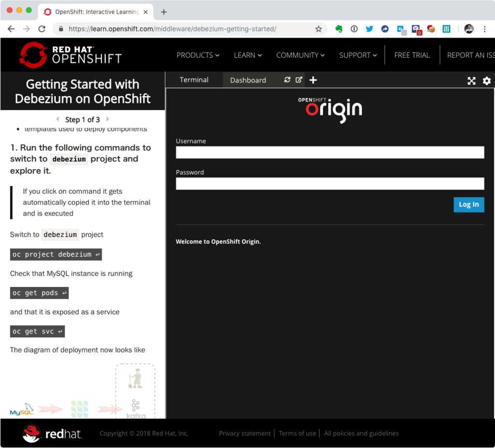This screenshot has width=495, height=448.
Task: Reload the page with refresh icon
Action: coord(42,29)
